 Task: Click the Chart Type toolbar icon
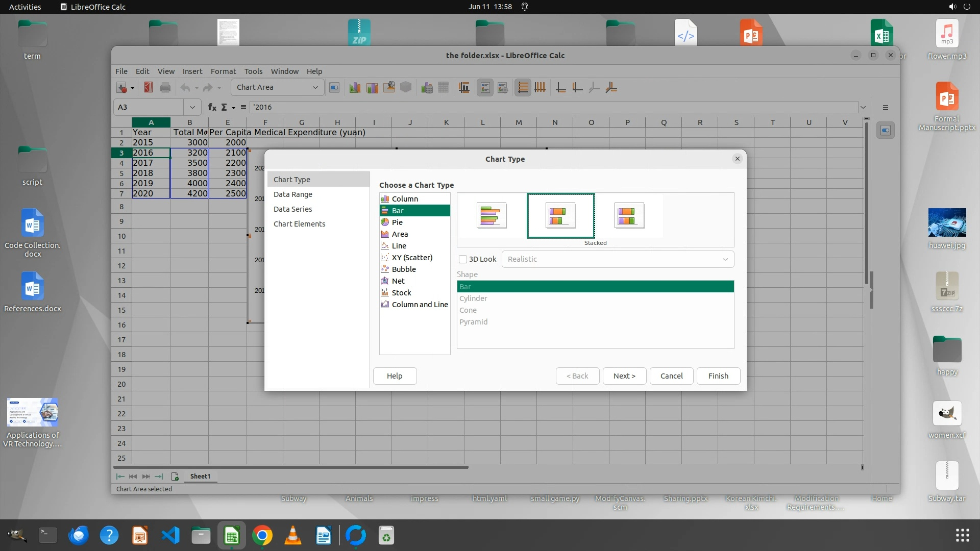click(355, 88)
